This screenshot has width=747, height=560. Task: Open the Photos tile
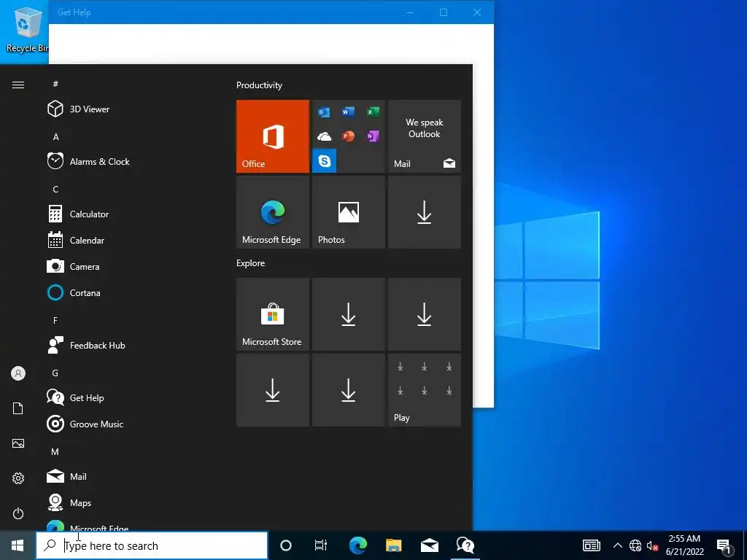click(x=348, y=212)
